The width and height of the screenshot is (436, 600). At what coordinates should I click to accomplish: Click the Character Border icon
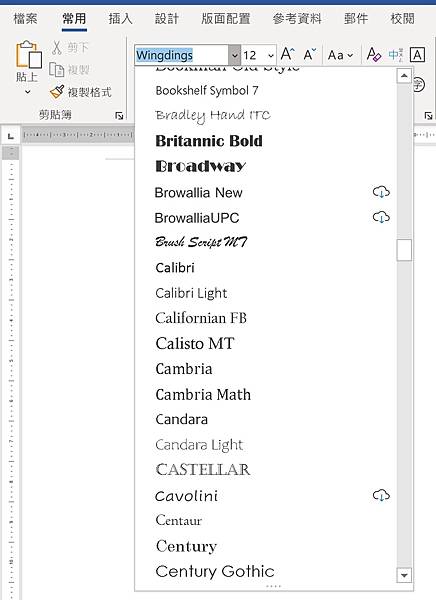(x=417, y=55)
